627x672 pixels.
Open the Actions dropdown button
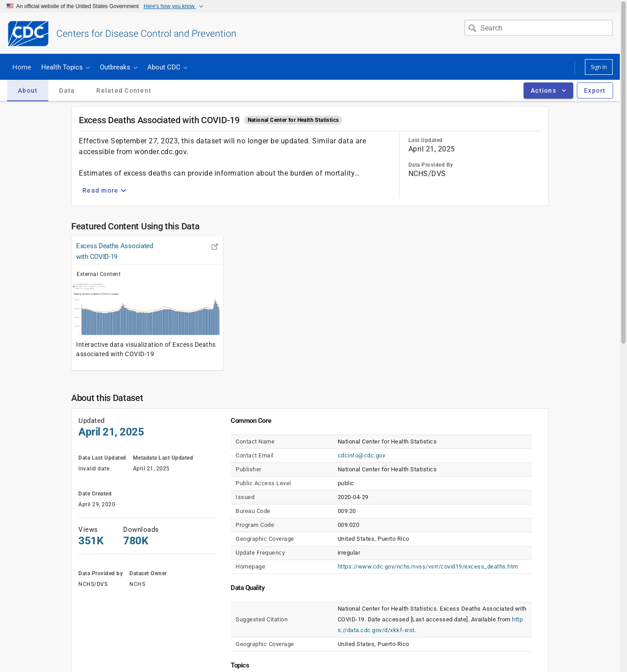548,90
